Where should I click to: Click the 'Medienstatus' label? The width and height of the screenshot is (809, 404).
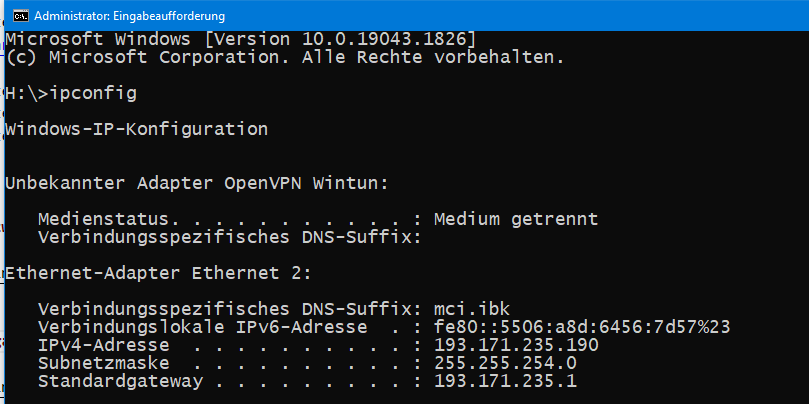[x=104, y=219]
